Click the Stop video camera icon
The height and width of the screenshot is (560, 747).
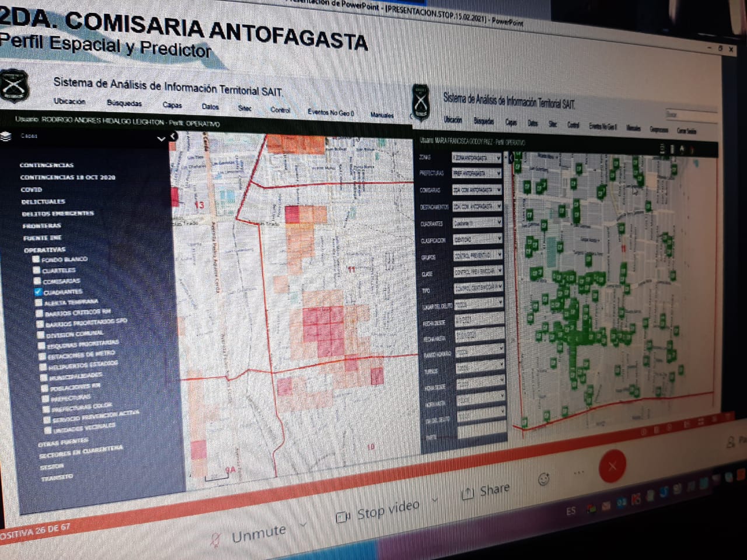[343, 517]
